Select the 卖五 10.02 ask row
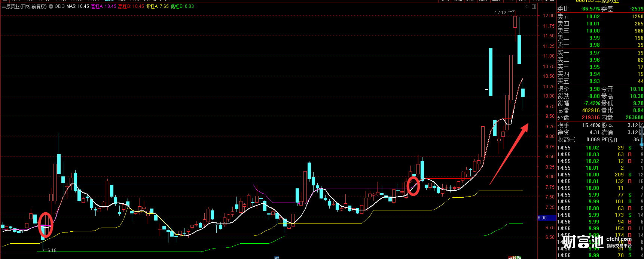This screenshot has height=259, width=644. click(x=600, y=16)
